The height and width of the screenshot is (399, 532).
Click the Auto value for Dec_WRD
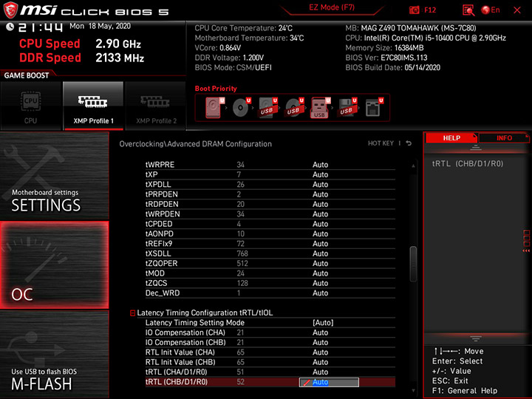pyautogui.click(x=320, y=293)
